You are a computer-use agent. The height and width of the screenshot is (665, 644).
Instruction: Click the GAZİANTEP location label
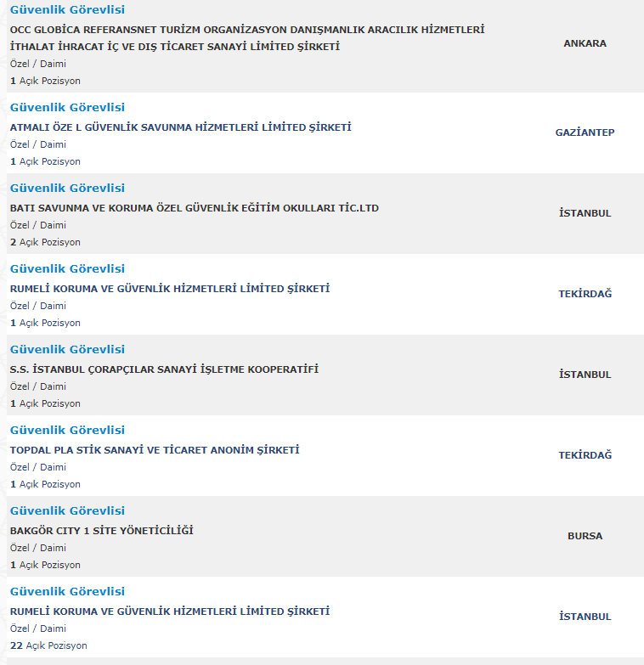pyautogui.click(x=585, y=132)
